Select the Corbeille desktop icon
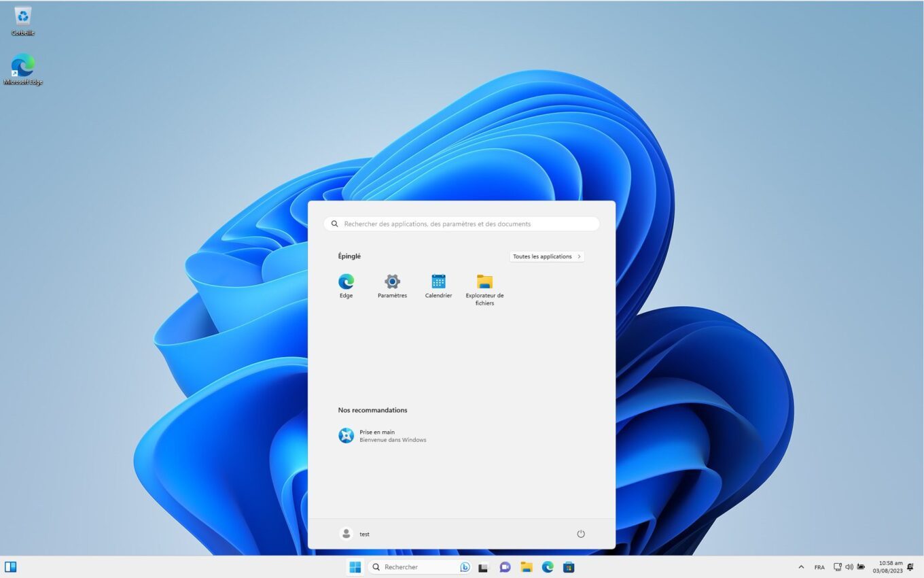 click(23, 21)
